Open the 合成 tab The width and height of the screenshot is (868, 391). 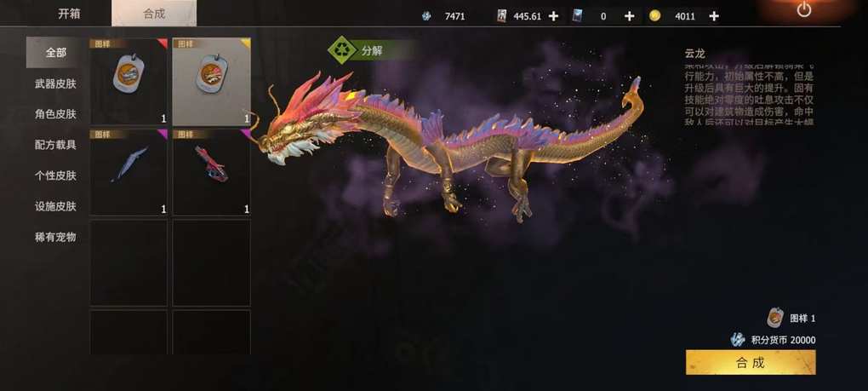point(154,14)
